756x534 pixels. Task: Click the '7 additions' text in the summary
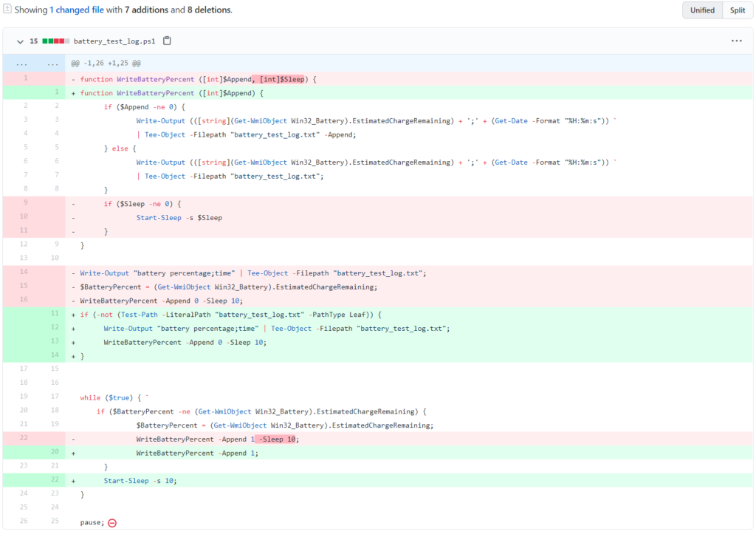point(147,10)
